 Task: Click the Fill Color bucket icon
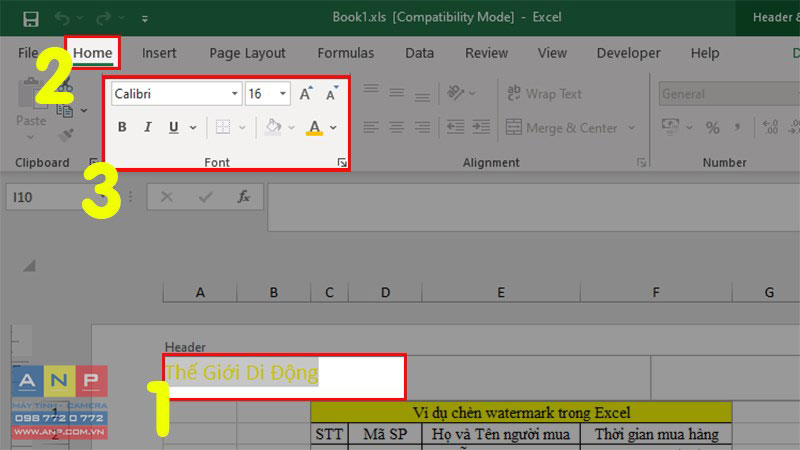click(273, 127)
